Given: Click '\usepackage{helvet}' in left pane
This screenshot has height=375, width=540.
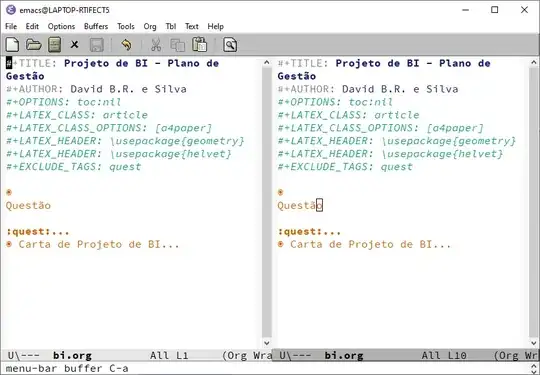Looking at the screenshot, I should point(170,154).
